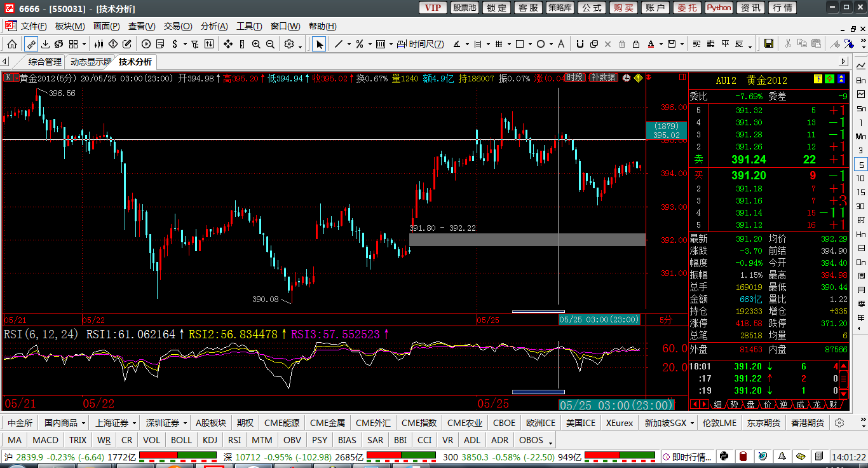This screenshot has height=468, width=868.
Task: Toggle the 补数据 button on chart header
Action: (603, 78)
